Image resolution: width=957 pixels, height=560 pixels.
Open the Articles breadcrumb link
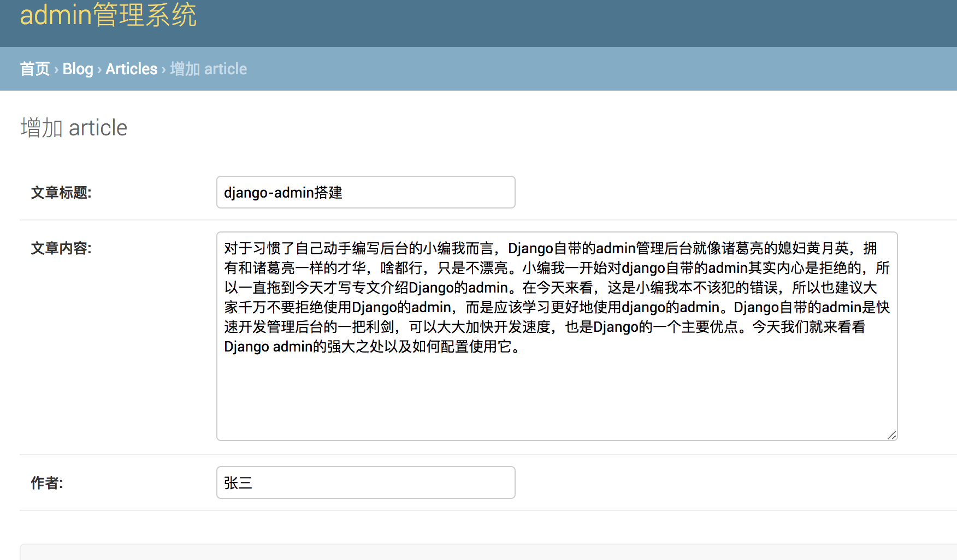[131, 69]
